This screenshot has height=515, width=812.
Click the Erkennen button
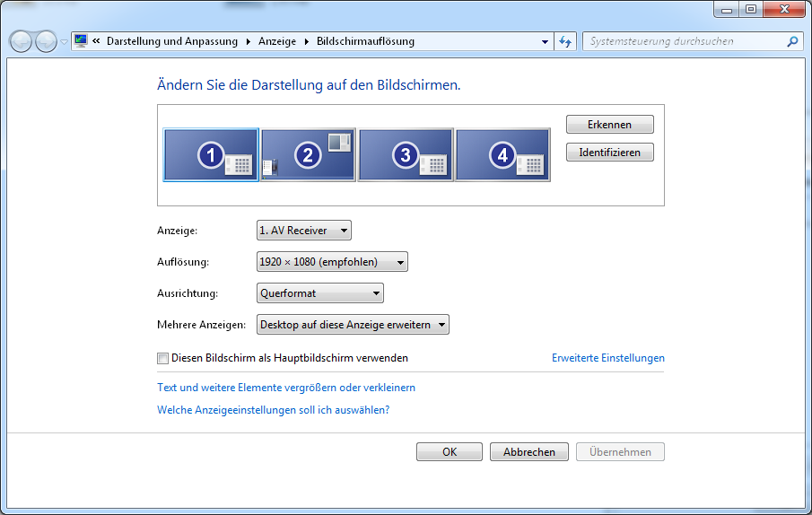tap(609, 125)
